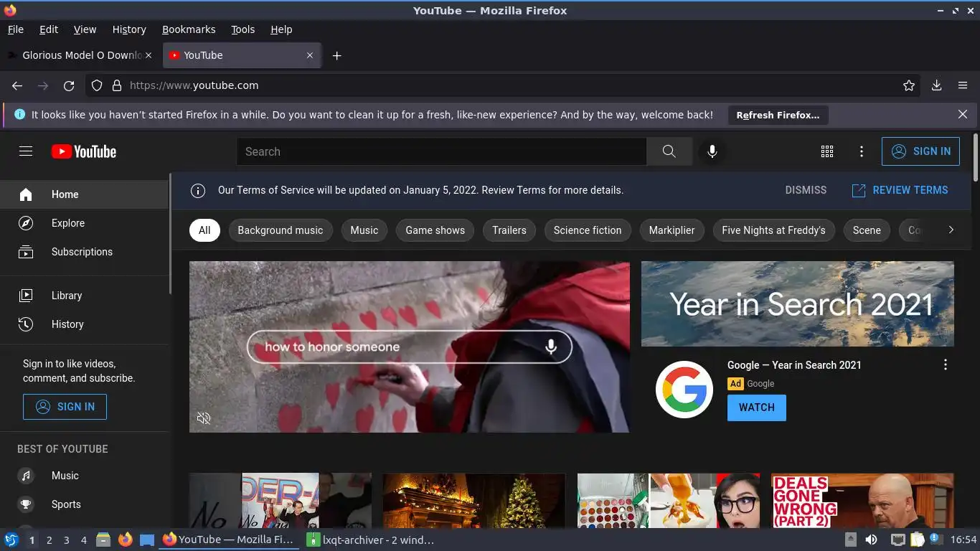Open History in the sidebar

pyautogui.click(x=85, y=324)
